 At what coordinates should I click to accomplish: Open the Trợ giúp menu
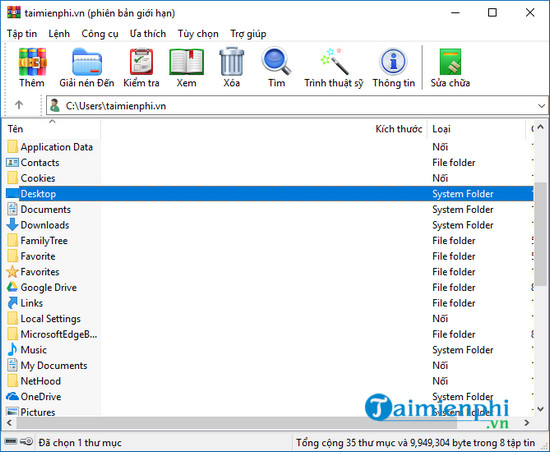(x=248, y=34)
